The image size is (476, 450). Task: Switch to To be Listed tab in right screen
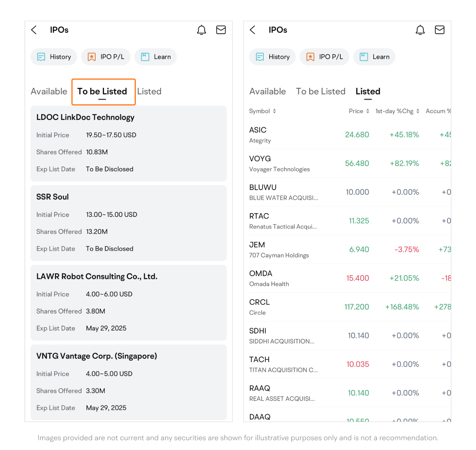tap(320, 92)
